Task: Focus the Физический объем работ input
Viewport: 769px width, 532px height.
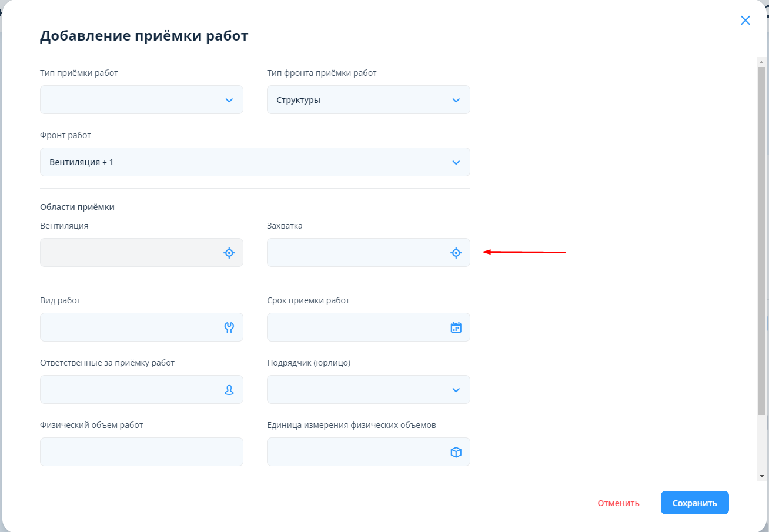Action: tap(141, 452)
